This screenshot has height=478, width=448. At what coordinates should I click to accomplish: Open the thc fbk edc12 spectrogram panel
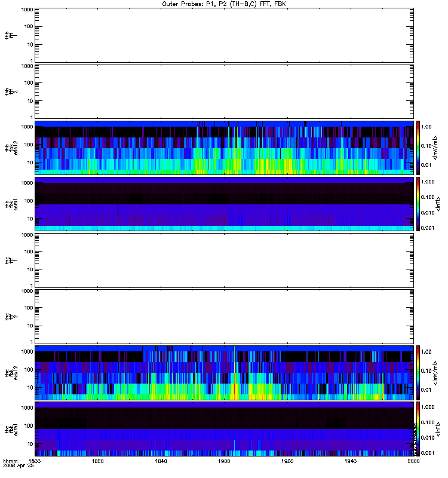tap(224, 372)
